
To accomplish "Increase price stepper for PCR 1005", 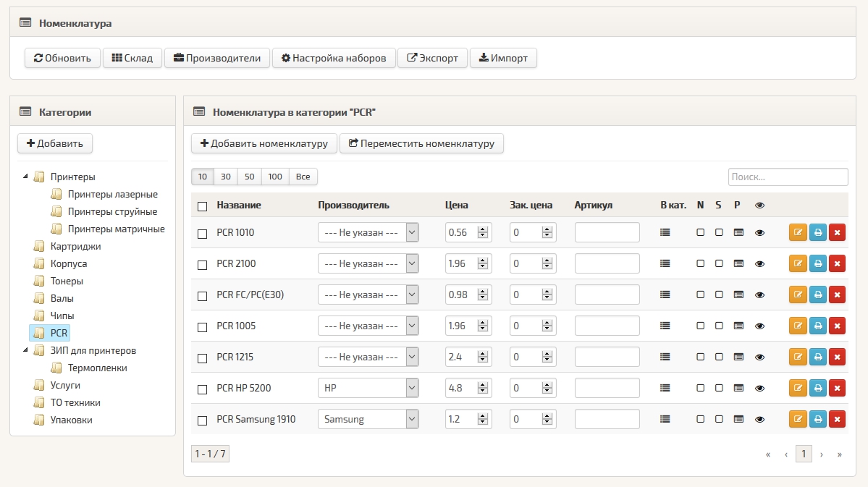I will 483,323.
